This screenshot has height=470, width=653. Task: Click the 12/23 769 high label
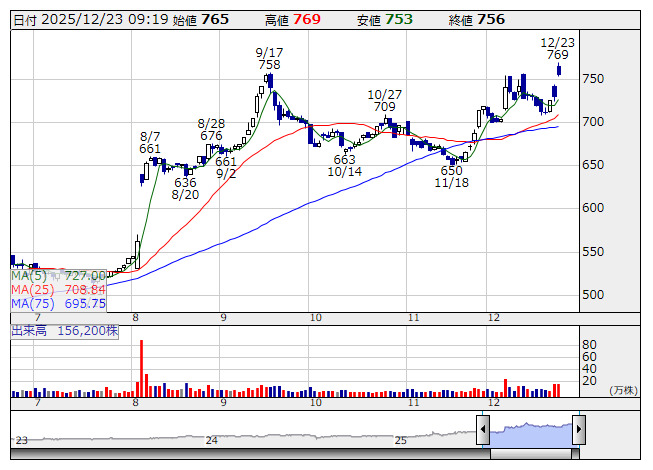click(x=558, y=49)
